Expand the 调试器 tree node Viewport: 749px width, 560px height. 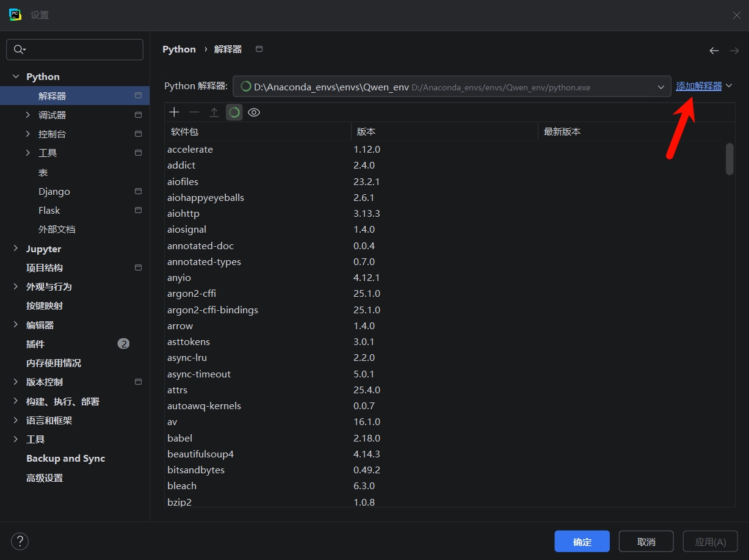(x=28, y=115)
